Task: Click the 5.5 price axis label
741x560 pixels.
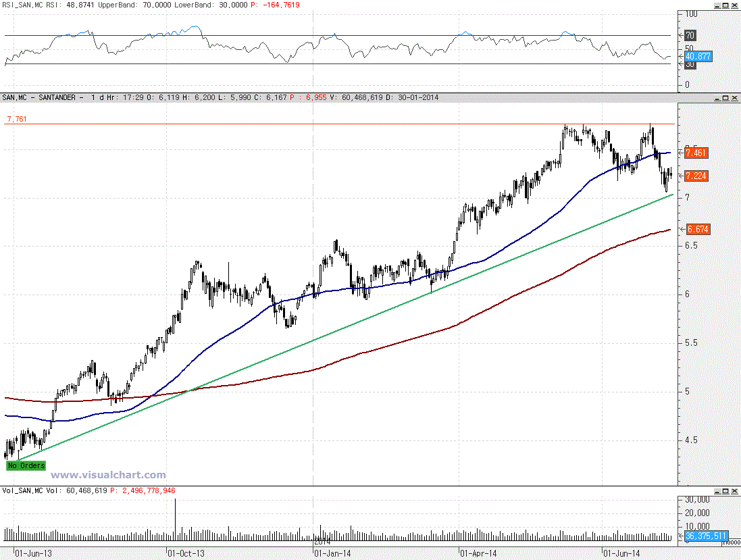Action: click(691, 342)
